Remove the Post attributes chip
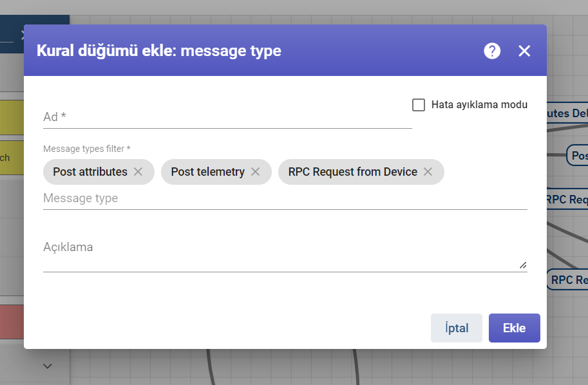Viewport: 588px width, 385px height. pyautogui.click(x=138, y=172)
